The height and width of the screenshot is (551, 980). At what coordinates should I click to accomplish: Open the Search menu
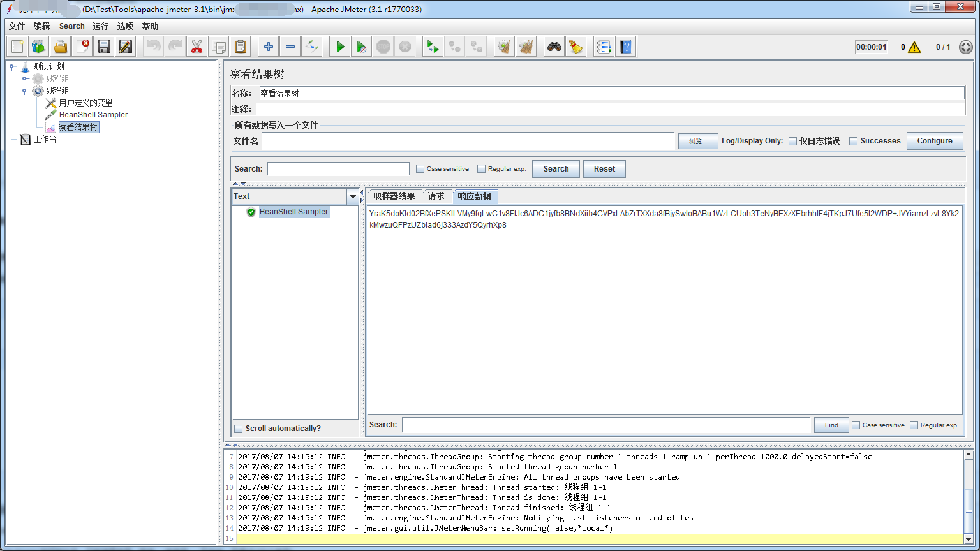pyautogui.click(x=71, y=26)
